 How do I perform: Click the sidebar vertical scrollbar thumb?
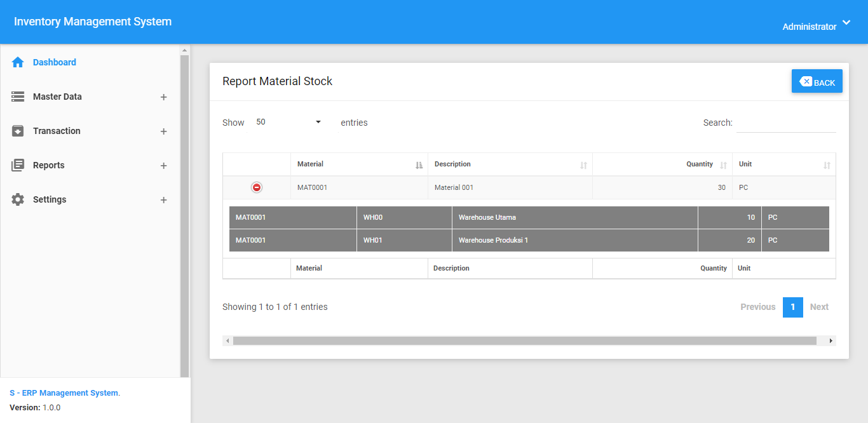click(185, 216)
